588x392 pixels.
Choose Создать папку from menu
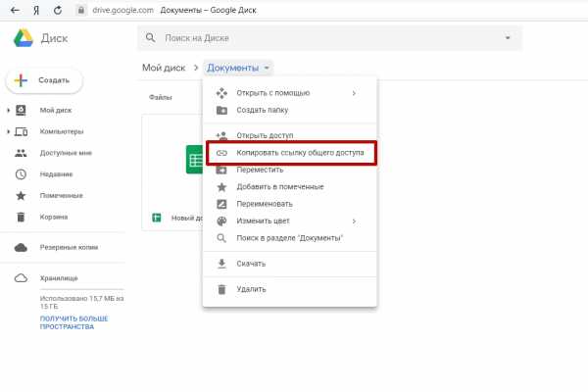(289, 111)
